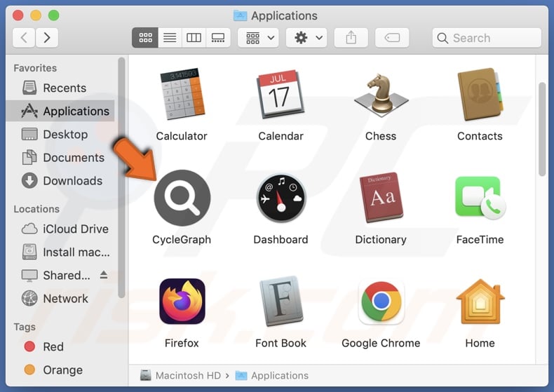
Task: Eject the Shared volume
Action: click(x=104, y=275)
